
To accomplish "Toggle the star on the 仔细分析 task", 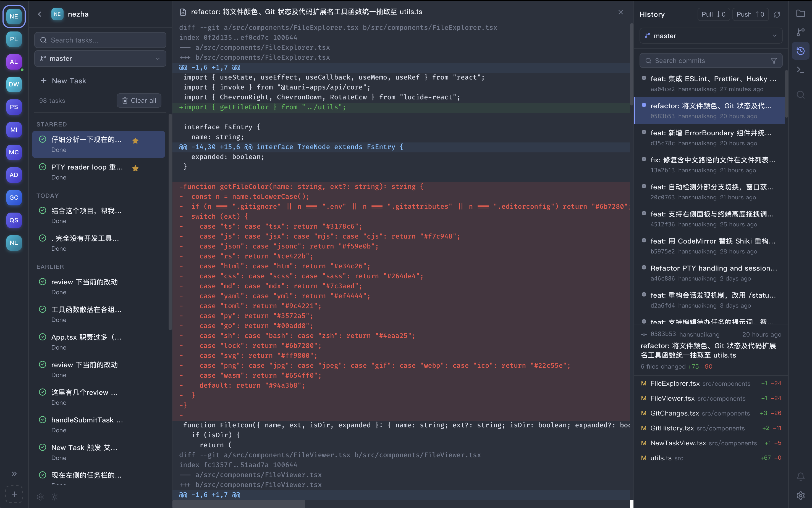I will point(135,141).
